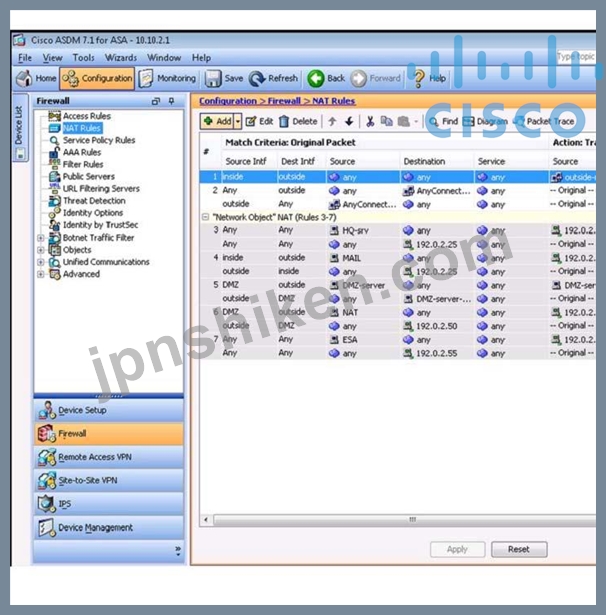Select Access Rules in Firewall tree
Viewport: 606px width, 615px height.
click(87, 116)
